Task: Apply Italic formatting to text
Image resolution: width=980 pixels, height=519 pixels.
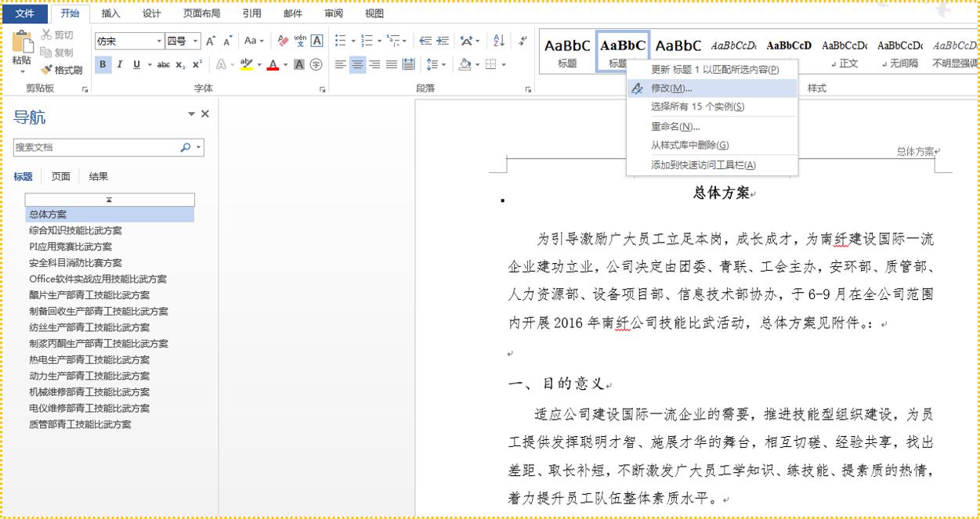Action: (x=120, y=64)
